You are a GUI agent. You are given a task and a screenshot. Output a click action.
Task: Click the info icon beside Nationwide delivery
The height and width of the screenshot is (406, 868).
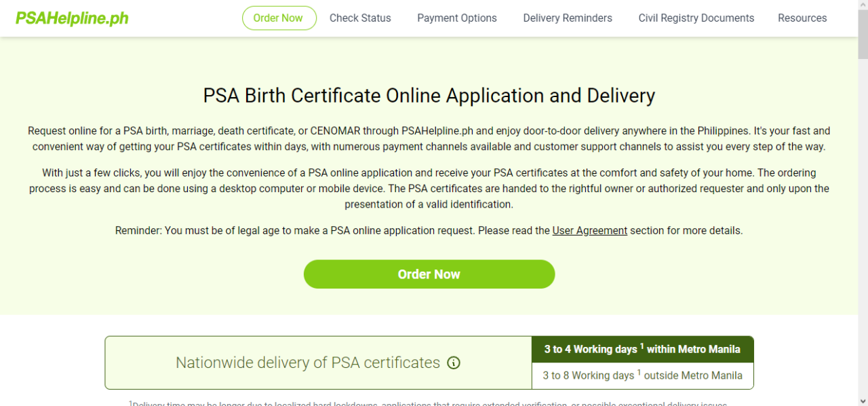click(454, 363)
